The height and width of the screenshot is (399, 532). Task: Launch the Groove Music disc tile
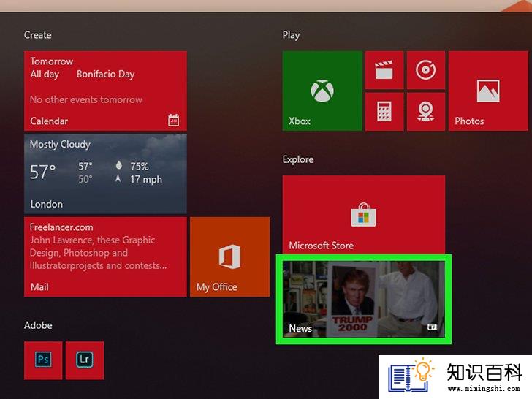point(426,70)
